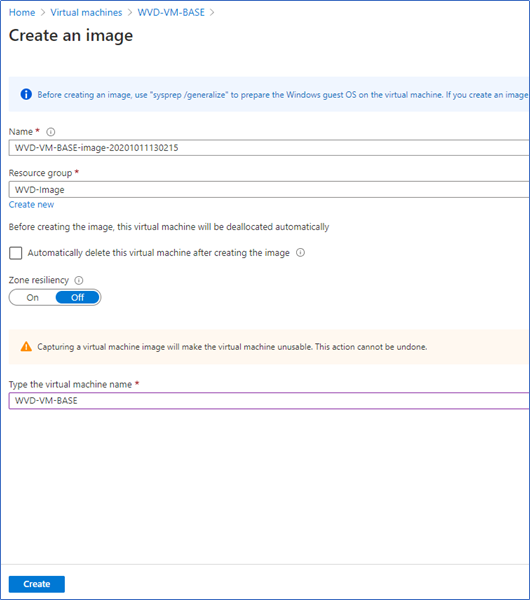This screenshot has width=530, height=600.
Task: Go to Home breadcrumb
Action: [x=22, y=13]
